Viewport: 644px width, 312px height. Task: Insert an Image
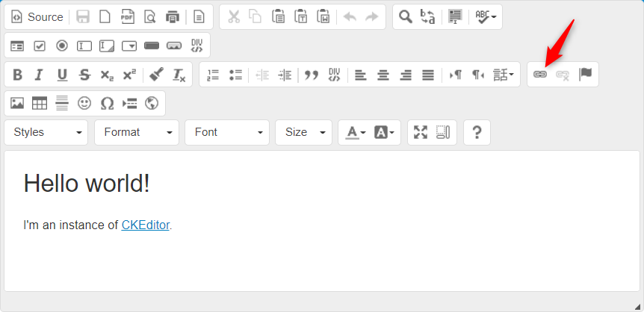pos(17,104)
